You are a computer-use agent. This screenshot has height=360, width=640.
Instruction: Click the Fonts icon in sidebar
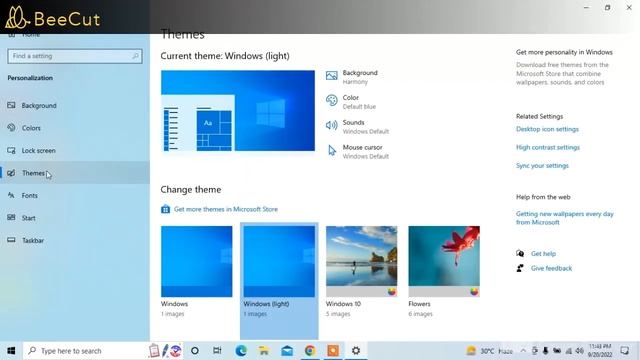(11, 195)
